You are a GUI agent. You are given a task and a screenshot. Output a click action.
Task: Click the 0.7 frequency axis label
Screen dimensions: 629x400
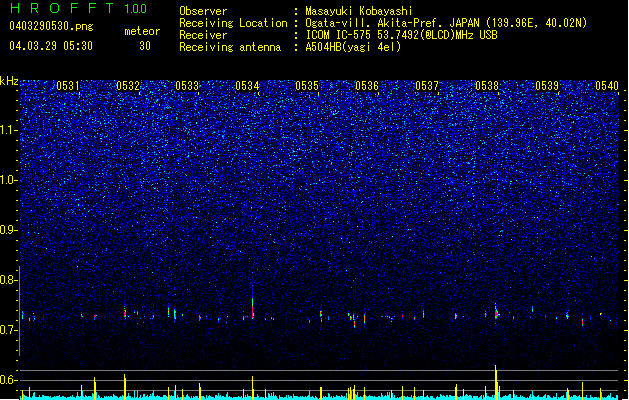pos(8,330)
